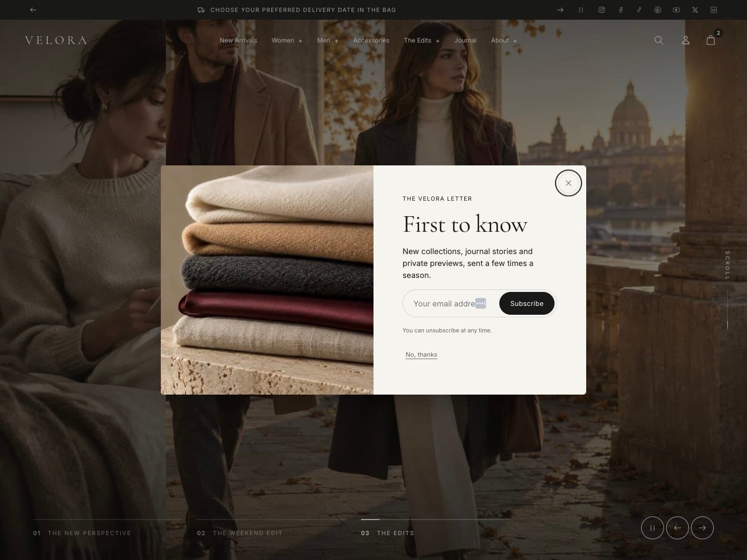Screen dimensions: 747x560
Task: Close the newsletter popup
Action: coord(569,183)
